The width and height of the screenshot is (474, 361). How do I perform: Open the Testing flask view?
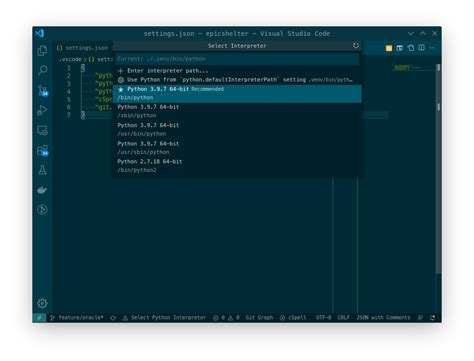42,170
